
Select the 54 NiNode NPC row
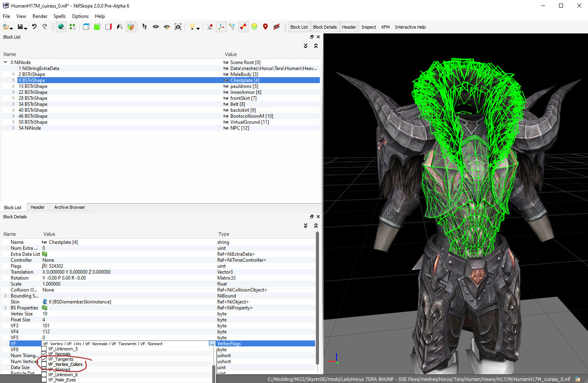coord(161,128)
